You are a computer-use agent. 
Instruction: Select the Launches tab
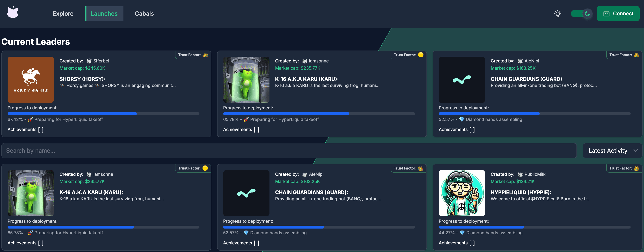pyautogui.click(x=104, y=14)
